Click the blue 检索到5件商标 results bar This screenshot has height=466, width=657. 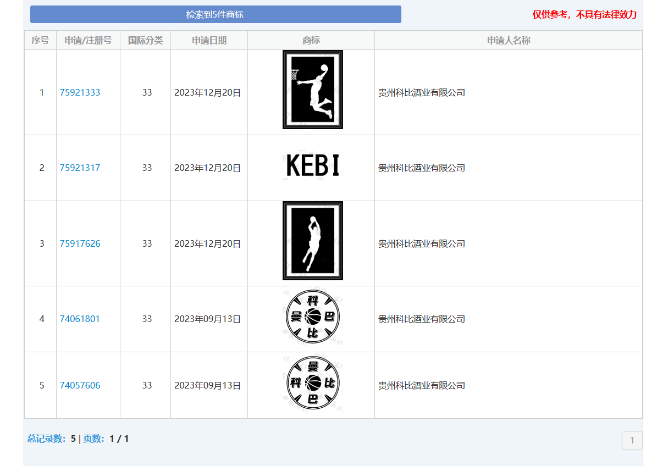pyautogui.click(x=215, y=14)
